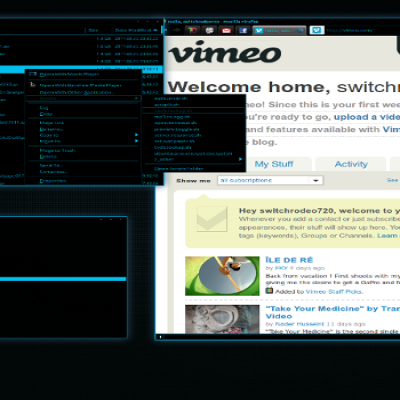Follow the upload a video link
The width and height of the screenshot is (400, 400).
(367, 117)
